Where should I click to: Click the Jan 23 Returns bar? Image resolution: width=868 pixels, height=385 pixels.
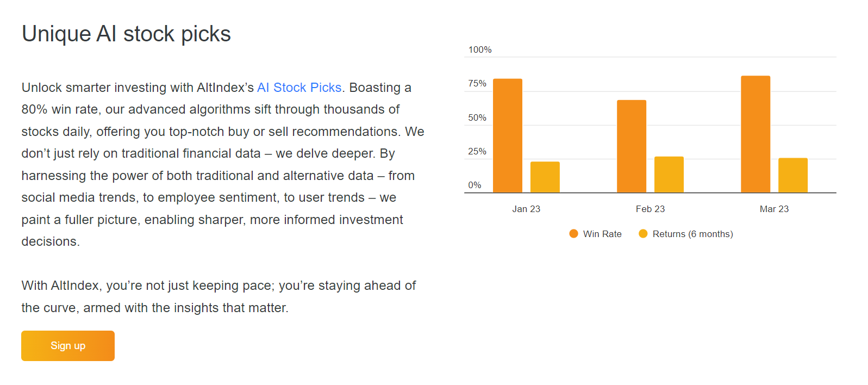(545, 177)
